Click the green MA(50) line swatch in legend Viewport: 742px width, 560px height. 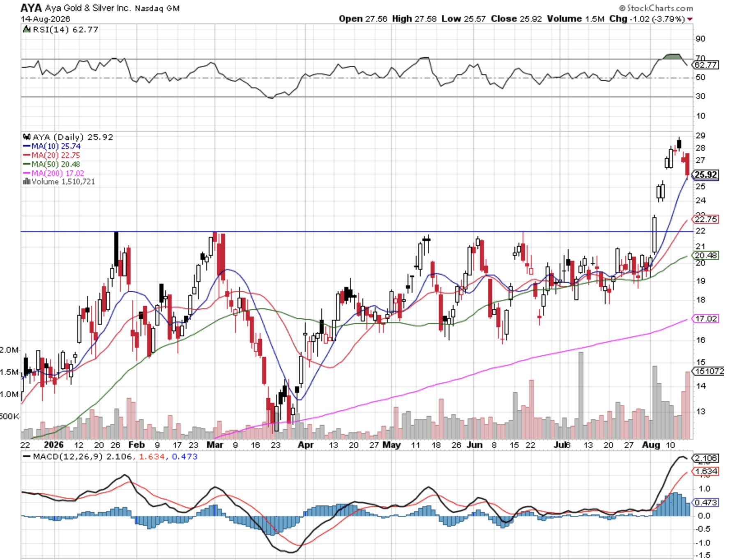(x=27, y=164)
